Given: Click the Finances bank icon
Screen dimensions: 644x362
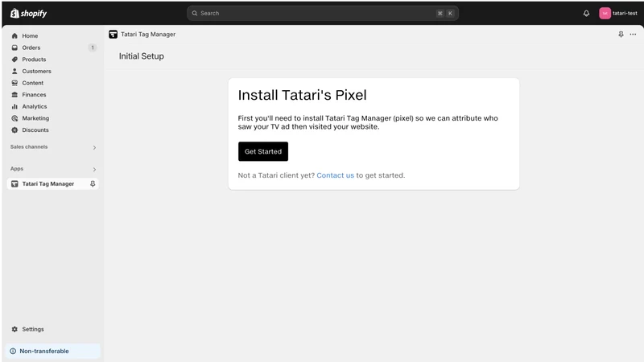Looking at the screenshot, I should coord(14,94).
